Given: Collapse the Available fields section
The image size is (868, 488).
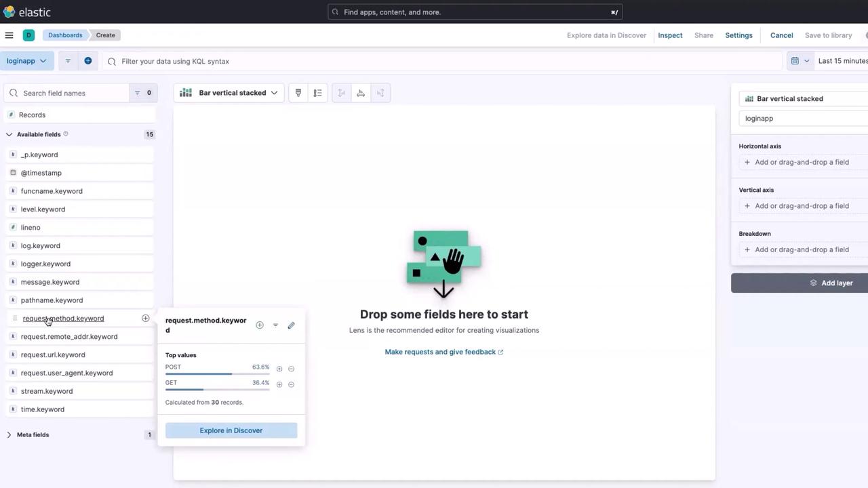Looking at the screenshot, I should pyautogui.click(x=9, y=134).
